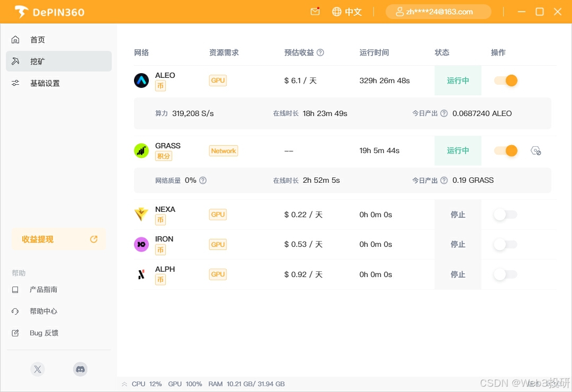Click help icon beside ALEO 今日产出
Screen dimensions: 572x392
(x=444, y=113)
